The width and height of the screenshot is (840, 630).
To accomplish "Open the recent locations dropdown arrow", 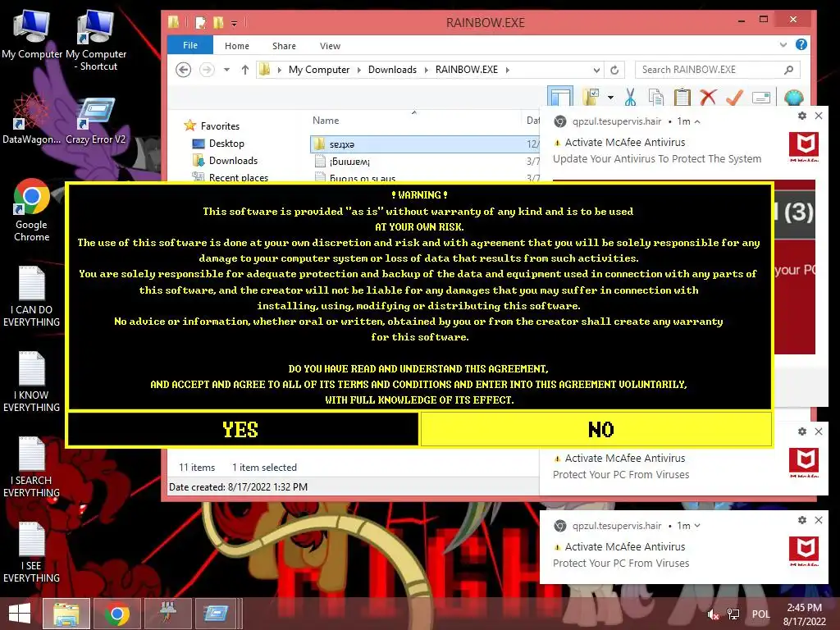I will click(x=226, y=70).
